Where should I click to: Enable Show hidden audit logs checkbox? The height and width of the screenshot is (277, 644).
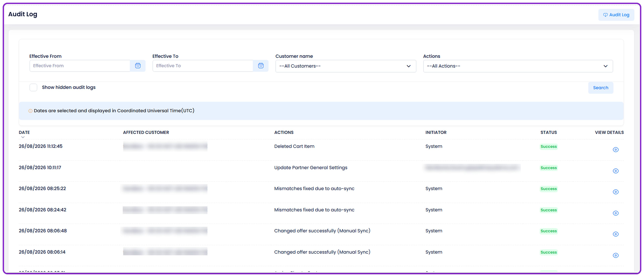pos(33,88)
